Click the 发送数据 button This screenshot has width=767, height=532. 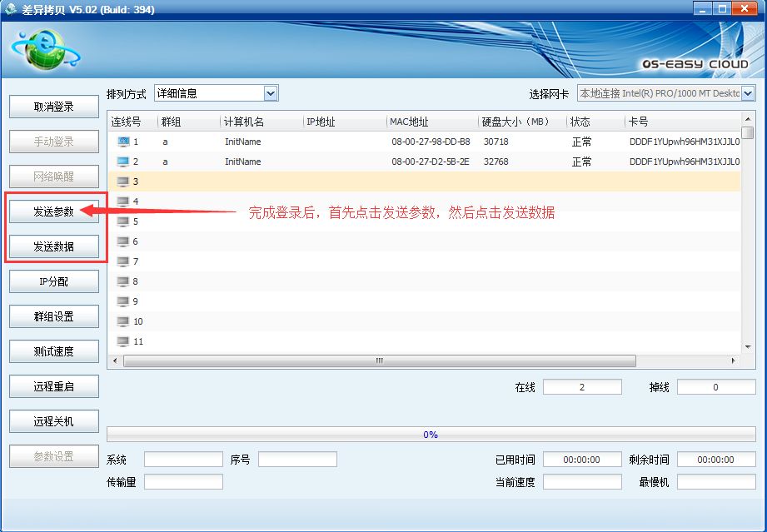[x=54, y=246]
